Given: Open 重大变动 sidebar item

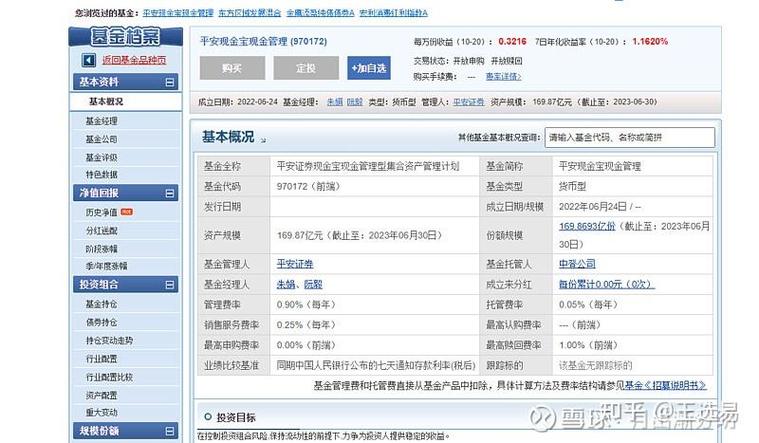Looking at the screenshot, I should (x=102, y=412).
